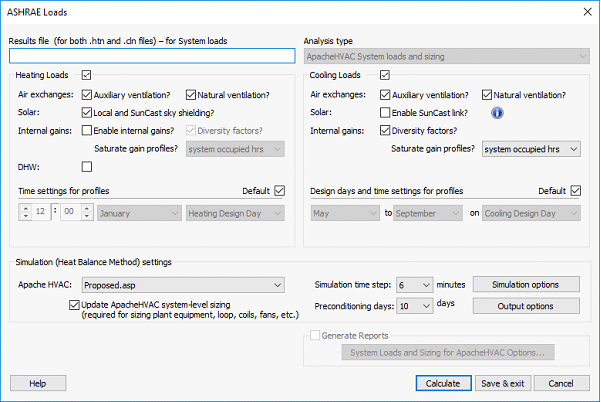Click the Help button
Viewport: 601px width, 402px height.
coord(38,383)
